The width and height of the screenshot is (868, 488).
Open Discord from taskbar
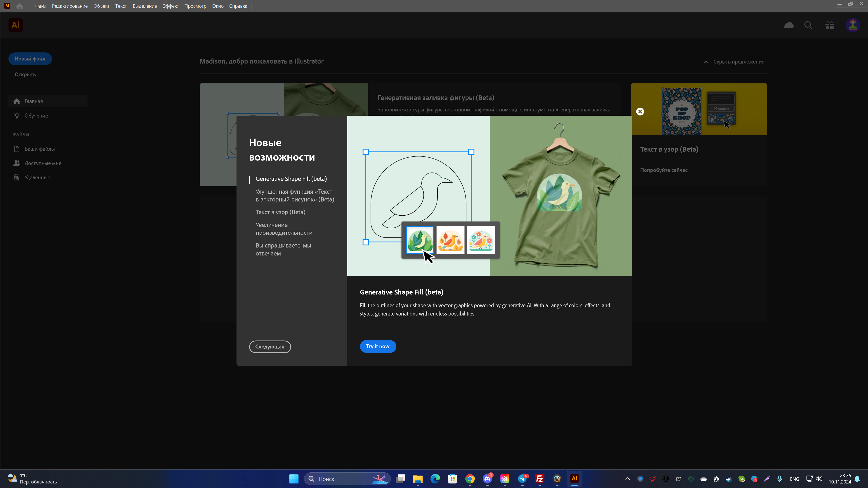[487, 479]
